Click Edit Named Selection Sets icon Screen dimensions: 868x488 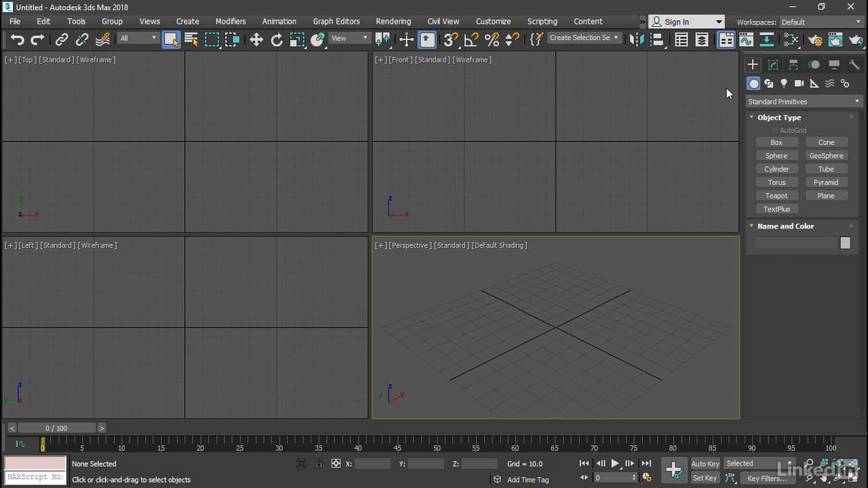[536, 40]
